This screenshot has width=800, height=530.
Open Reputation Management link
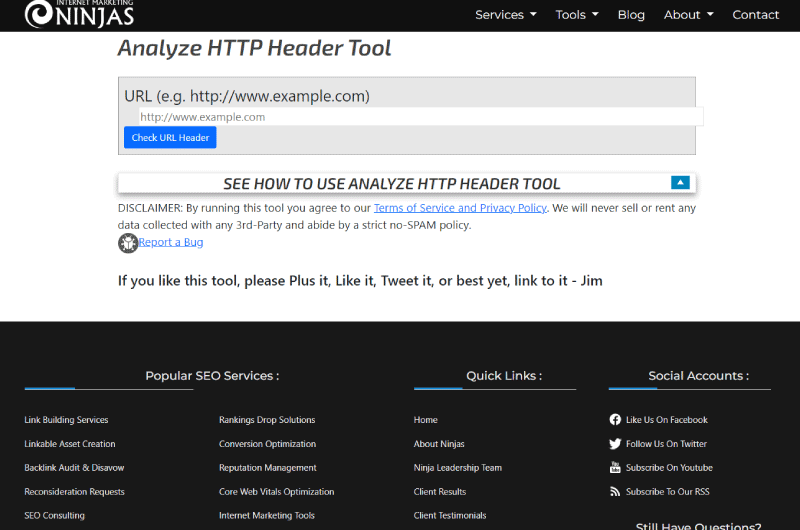[x=268, y=467]
